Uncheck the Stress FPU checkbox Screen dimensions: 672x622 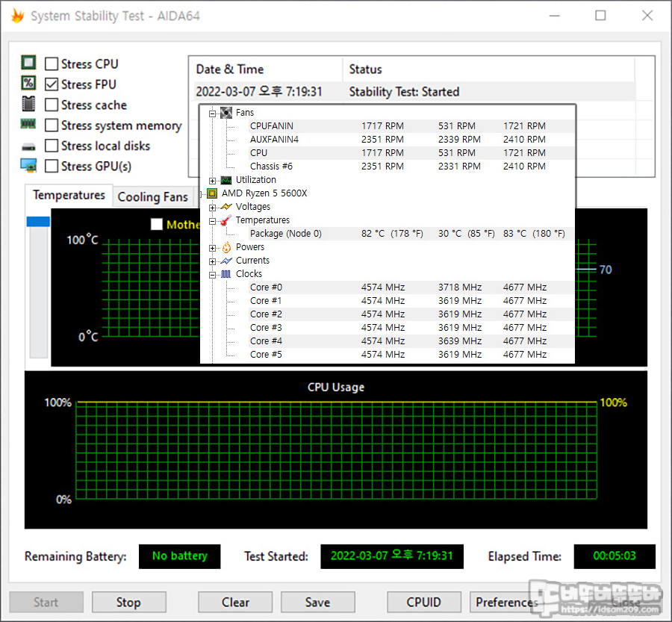click(52, 84)
